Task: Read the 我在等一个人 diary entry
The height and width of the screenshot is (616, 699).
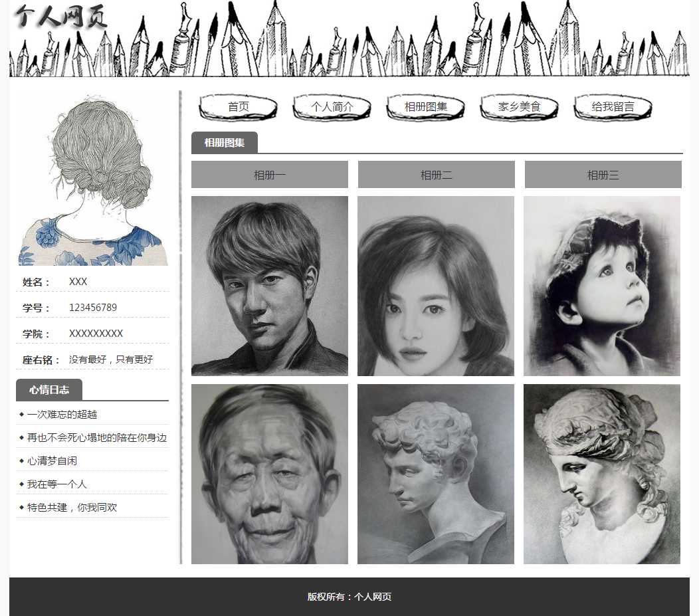Action: click(56, 484)
